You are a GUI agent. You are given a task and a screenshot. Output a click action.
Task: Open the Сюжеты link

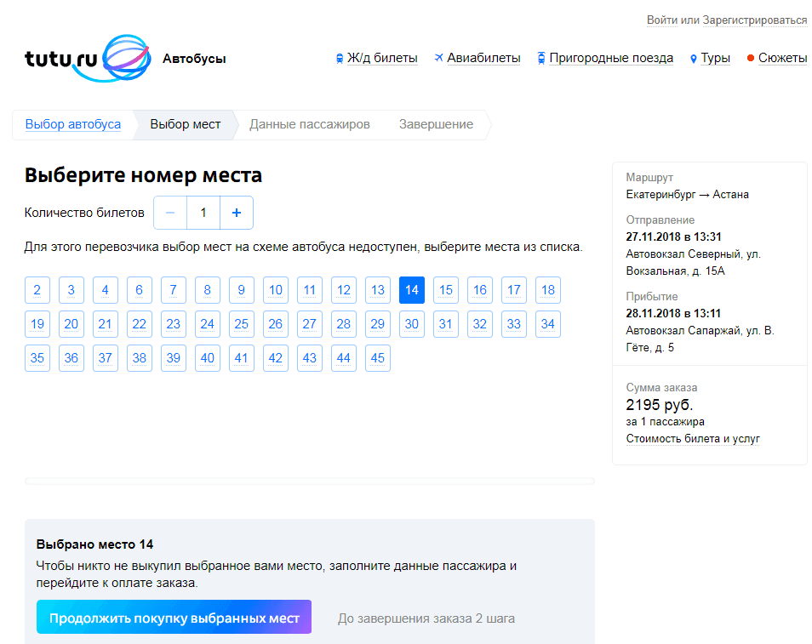[782, 58]
